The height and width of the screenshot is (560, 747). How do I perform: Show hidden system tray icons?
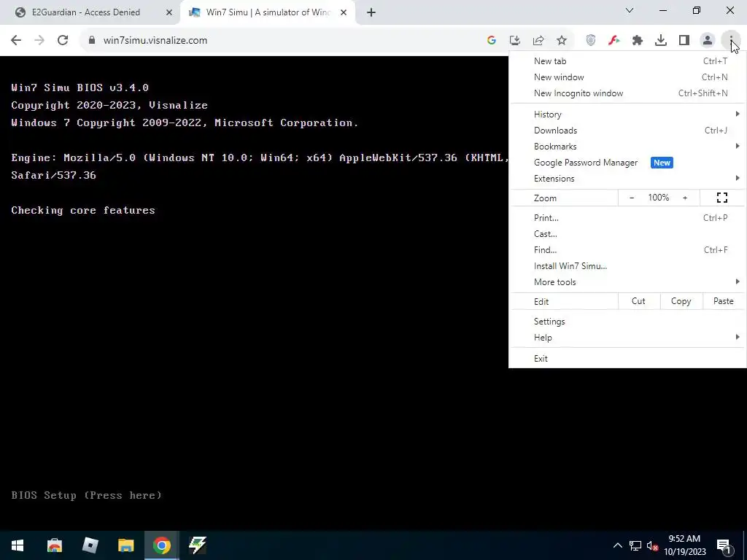tap(617, 545)
